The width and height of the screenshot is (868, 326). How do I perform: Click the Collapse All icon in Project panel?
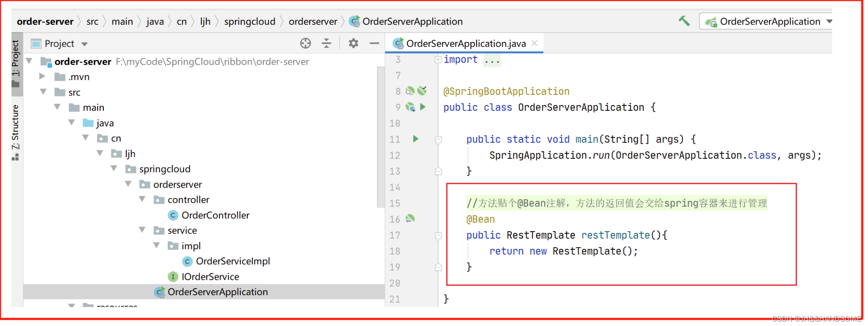(326, 43)
